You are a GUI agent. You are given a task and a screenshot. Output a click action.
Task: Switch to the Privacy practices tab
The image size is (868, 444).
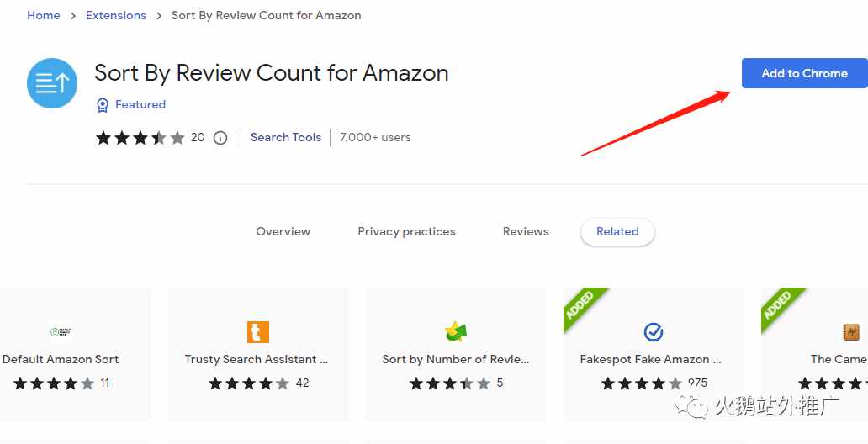coord(406,231)
